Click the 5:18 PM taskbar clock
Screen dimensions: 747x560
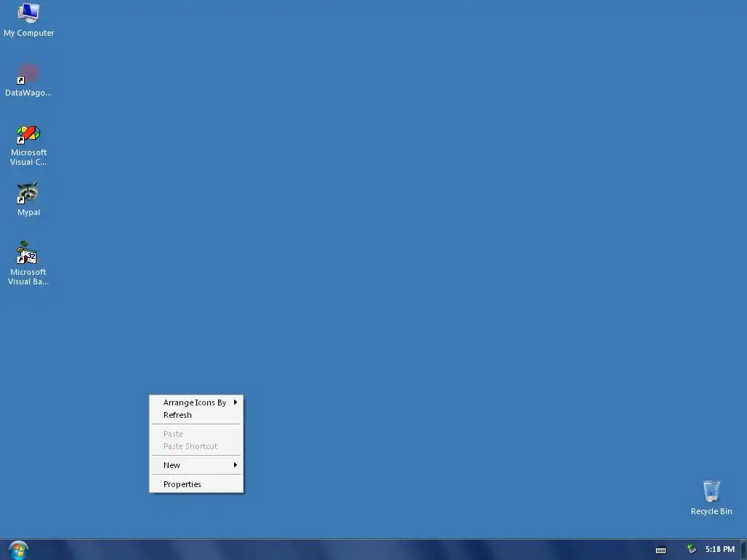(x=720, y=549)
